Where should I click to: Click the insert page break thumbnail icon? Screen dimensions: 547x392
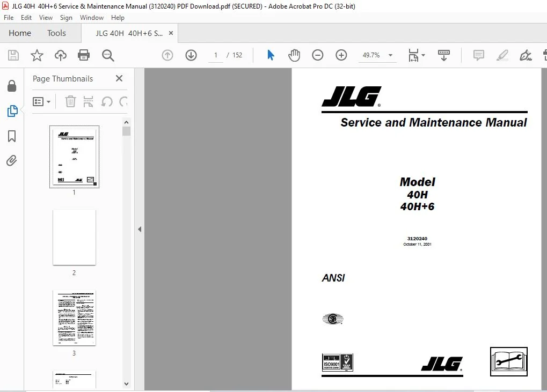[x=88, y=101]
